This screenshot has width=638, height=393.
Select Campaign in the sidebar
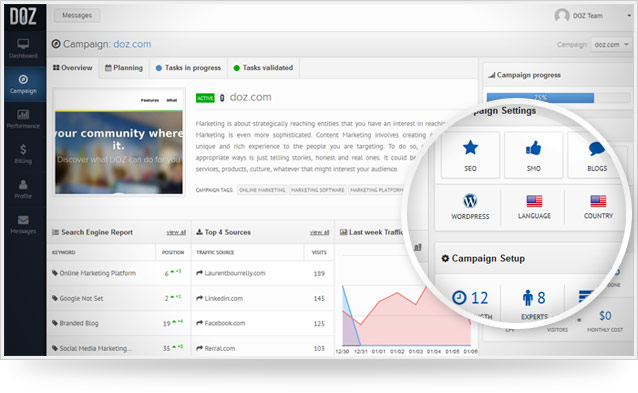click(23, 84)
